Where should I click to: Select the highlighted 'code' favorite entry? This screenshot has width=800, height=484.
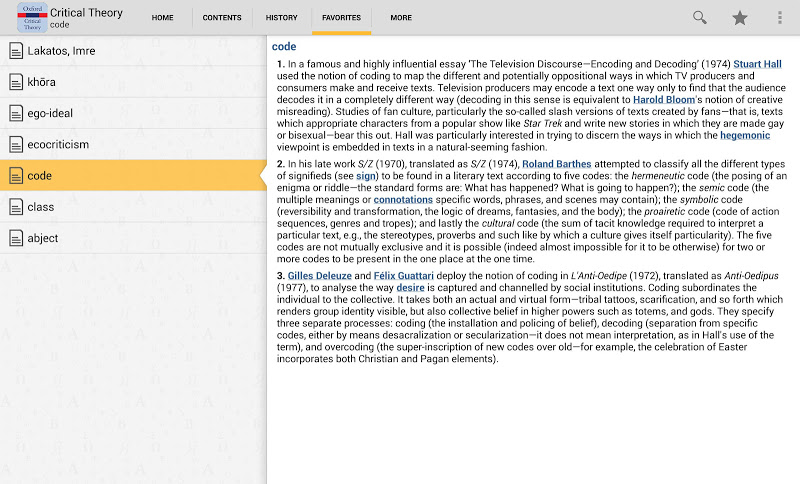[133, 175]
